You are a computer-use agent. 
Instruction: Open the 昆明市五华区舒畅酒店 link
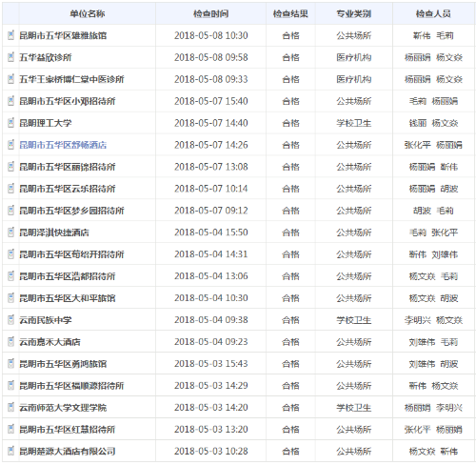63,145
